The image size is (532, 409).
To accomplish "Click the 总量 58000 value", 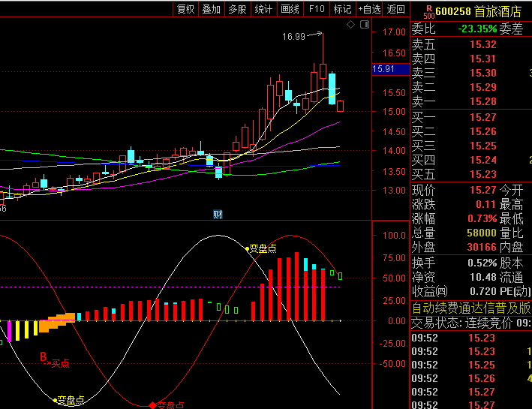I will coord(482,233).
